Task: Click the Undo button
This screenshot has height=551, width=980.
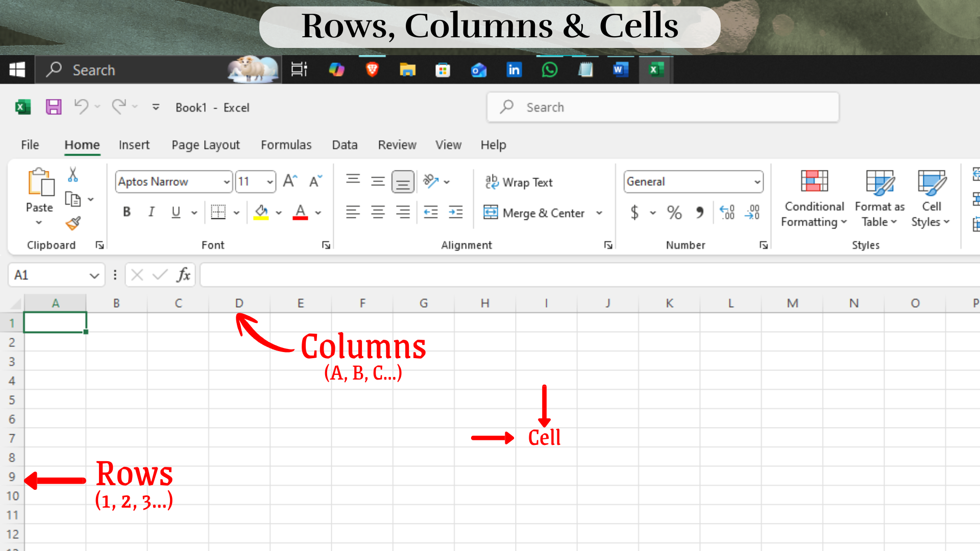Action: [82, 107]
